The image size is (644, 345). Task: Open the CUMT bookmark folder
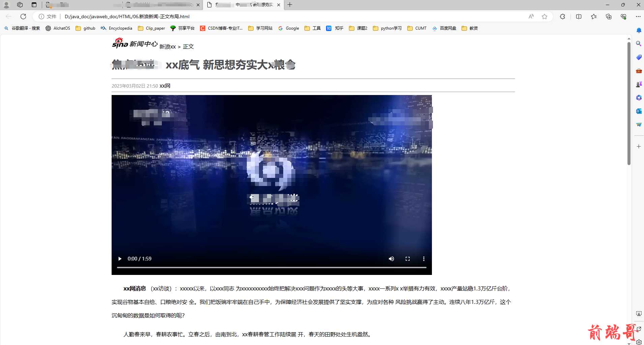coord(417,28)
